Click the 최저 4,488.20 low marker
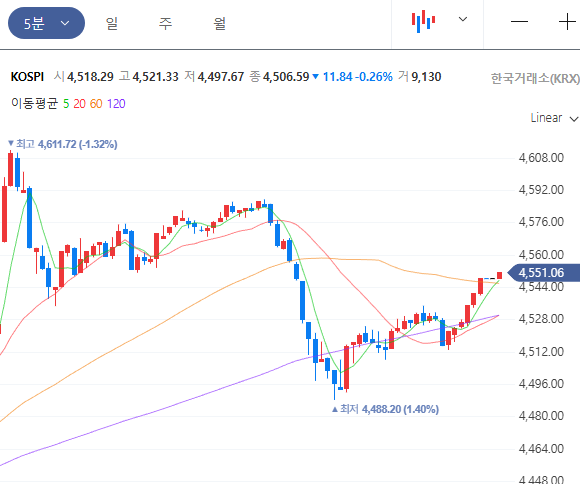Screen dimensions: 580x484 385,409
